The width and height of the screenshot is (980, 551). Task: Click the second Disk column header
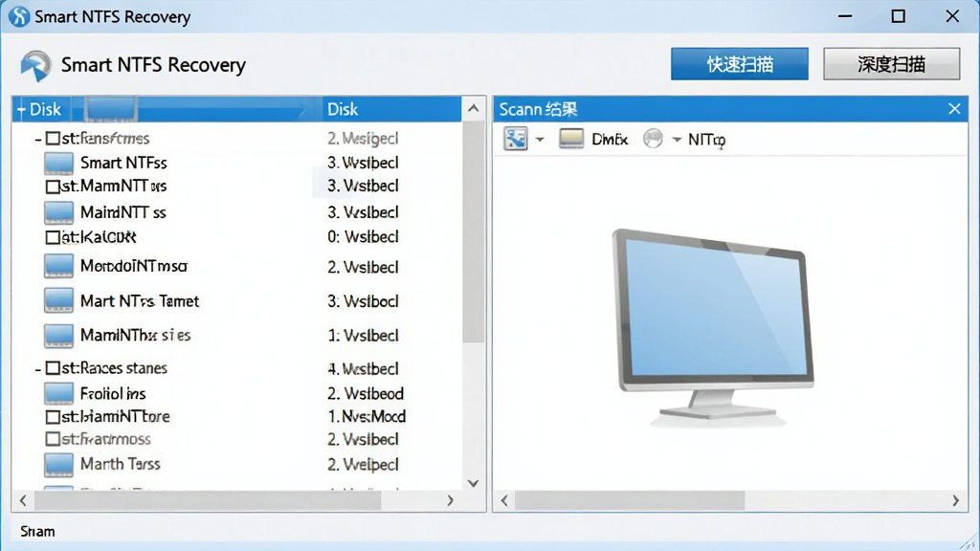click(391, 109)
